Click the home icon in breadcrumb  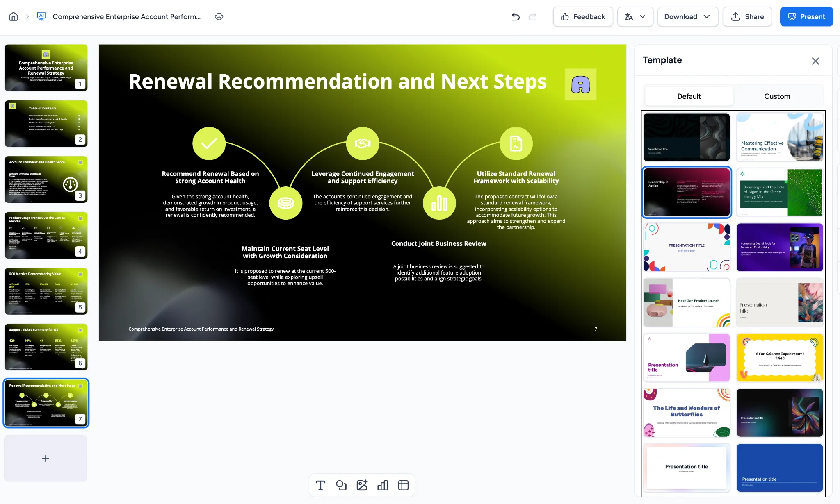pos(14,16)
